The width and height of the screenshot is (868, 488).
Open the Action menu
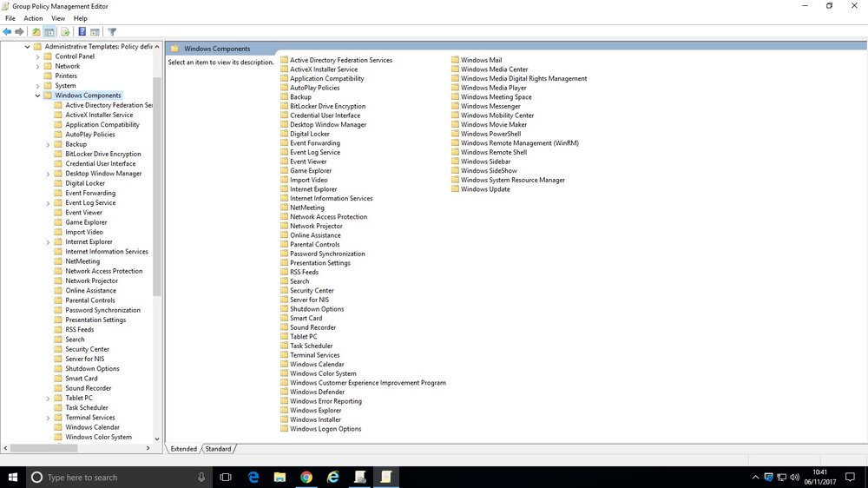[x=33, y=18]
